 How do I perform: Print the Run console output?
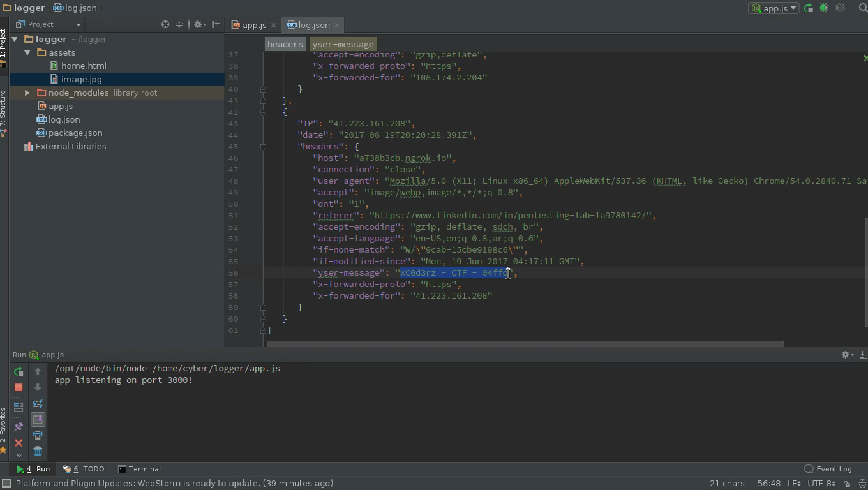pyautogui.click(x=38, y=435)
